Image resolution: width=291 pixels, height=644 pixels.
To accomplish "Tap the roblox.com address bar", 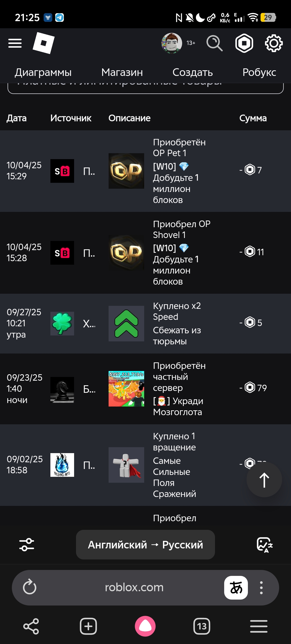I will click(134, 587).
